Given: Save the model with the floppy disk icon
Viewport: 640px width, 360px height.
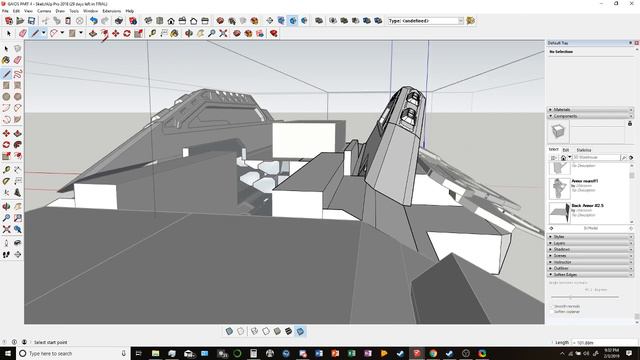Looking at the screenshot, I should pos(31,20).
